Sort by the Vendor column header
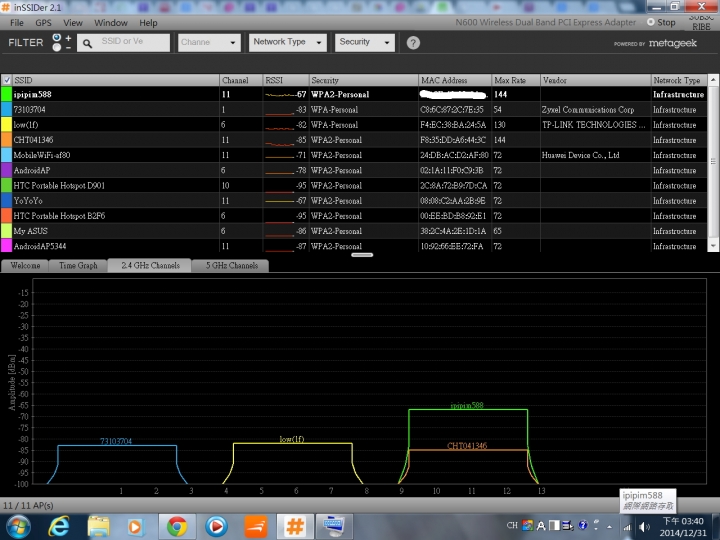 596,80
